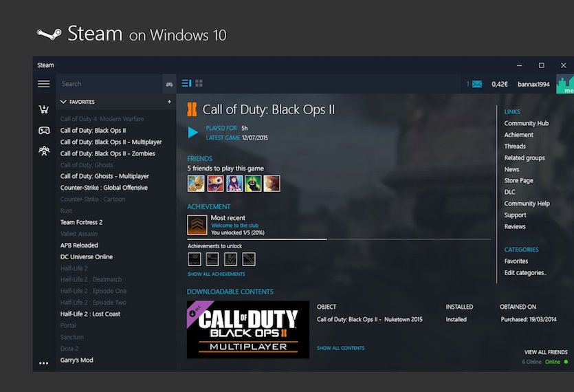
Task: Open fourth friend avatar, green creature
Action: (253, 183)
